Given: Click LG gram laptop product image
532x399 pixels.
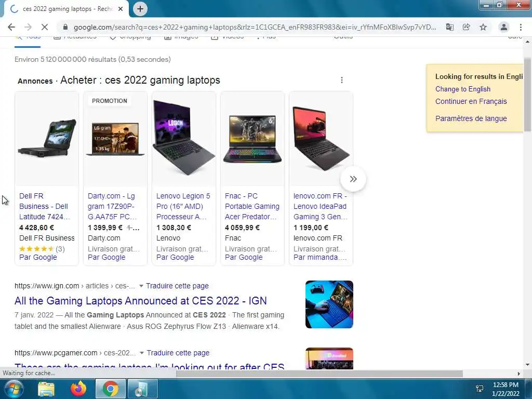Looking at the screenshot, I should (x=115, y=138).
